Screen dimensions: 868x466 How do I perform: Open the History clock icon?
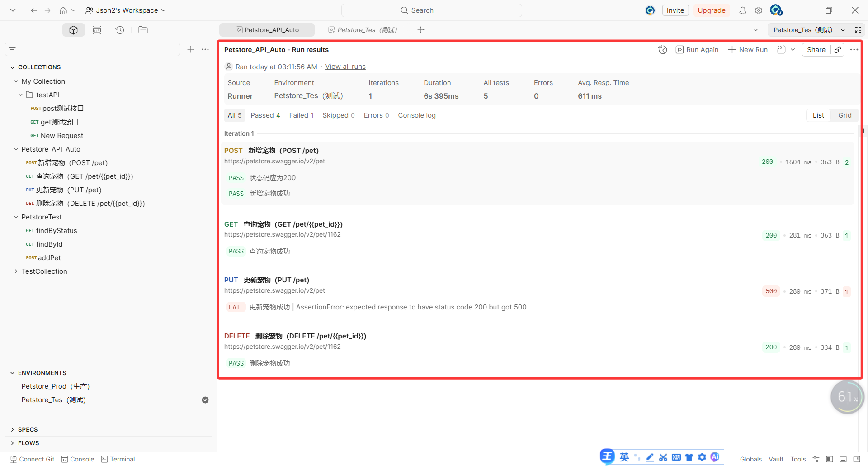120,30
